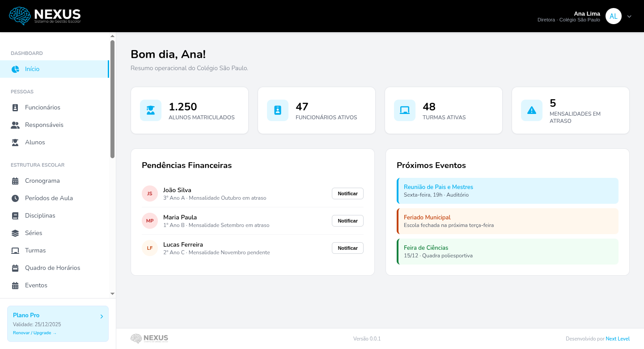Screen dimensions: 644x349
Task: Click the Início pie chart icon
Action: [x=15, y=69]
